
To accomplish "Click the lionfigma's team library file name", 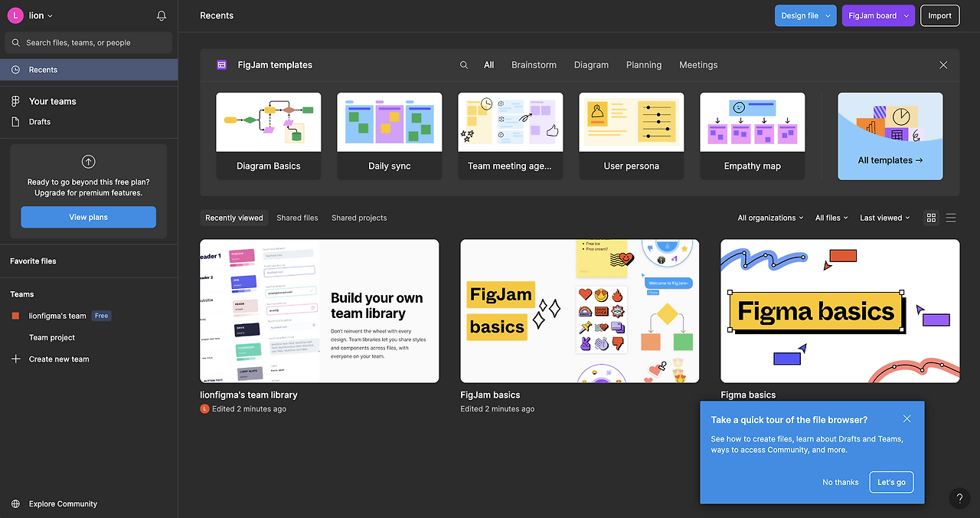I will point(249,395).
